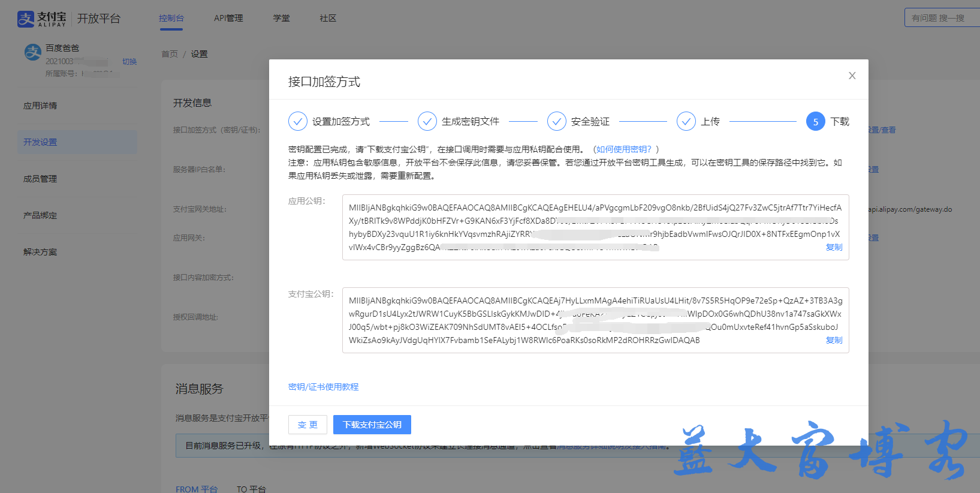980x493 pixels.
Task: Open the 学堂 tab
Action: coord(281,18)
